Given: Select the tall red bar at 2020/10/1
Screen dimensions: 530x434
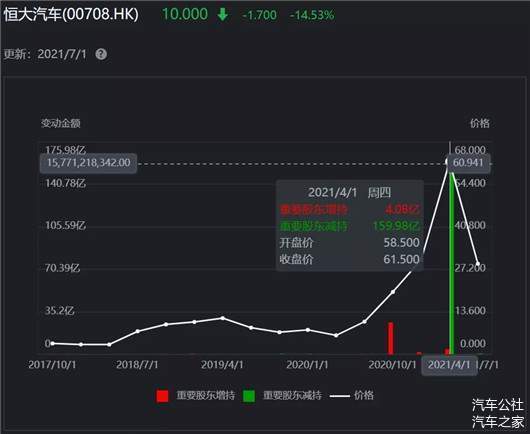Looking at the screenshot, I should tap(391, 338).
